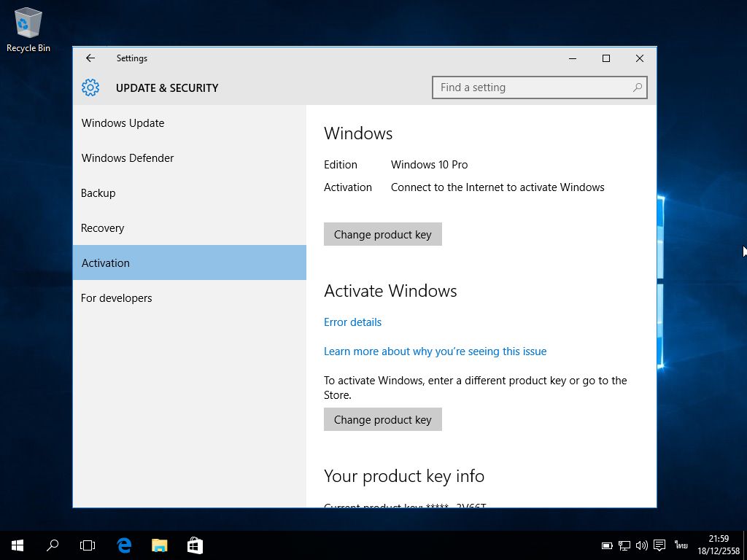Open taskbar search
This screenshot has height=560, width=747.
53,545
